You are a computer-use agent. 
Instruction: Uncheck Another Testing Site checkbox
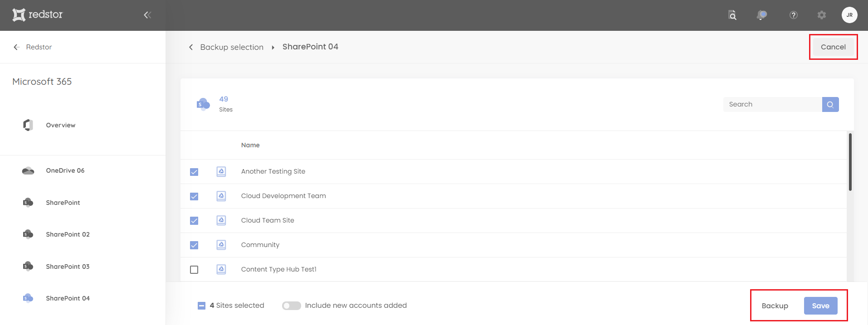click(x=194, y=172)
